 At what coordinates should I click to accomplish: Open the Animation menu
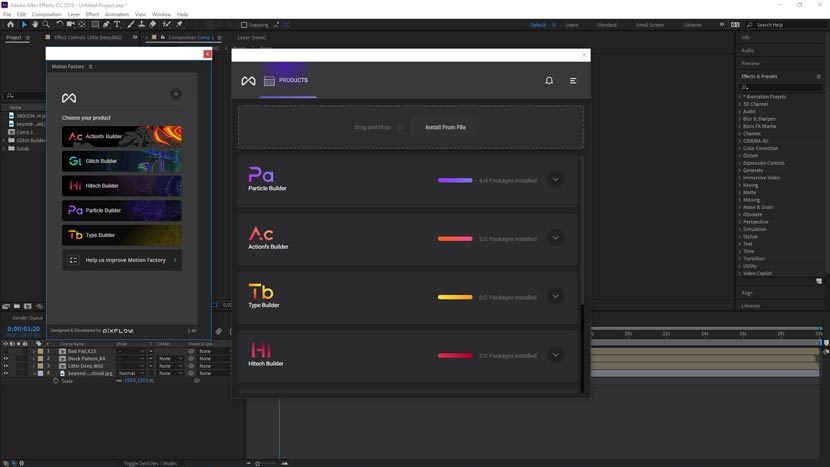pos(116,14)
